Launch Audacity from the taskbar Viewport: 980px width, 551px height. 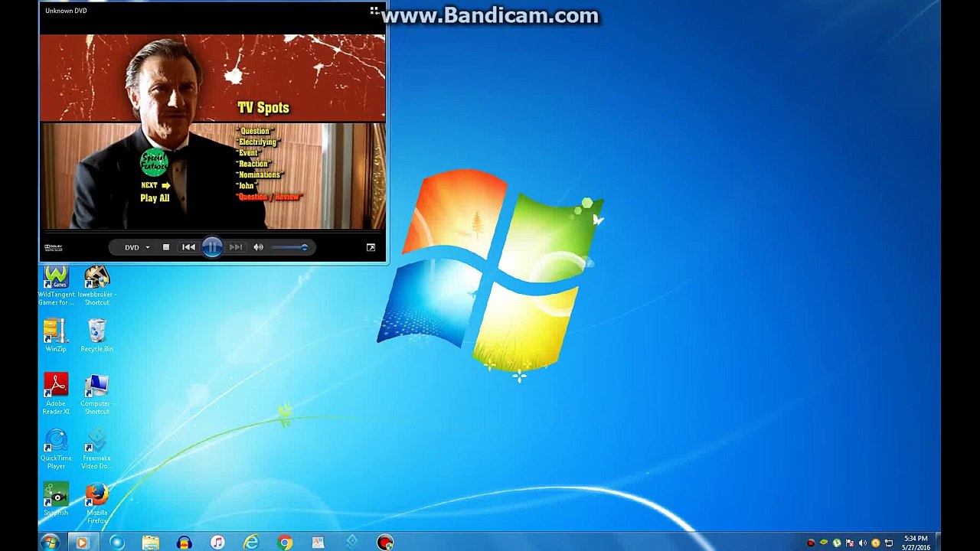pos(184,543)
